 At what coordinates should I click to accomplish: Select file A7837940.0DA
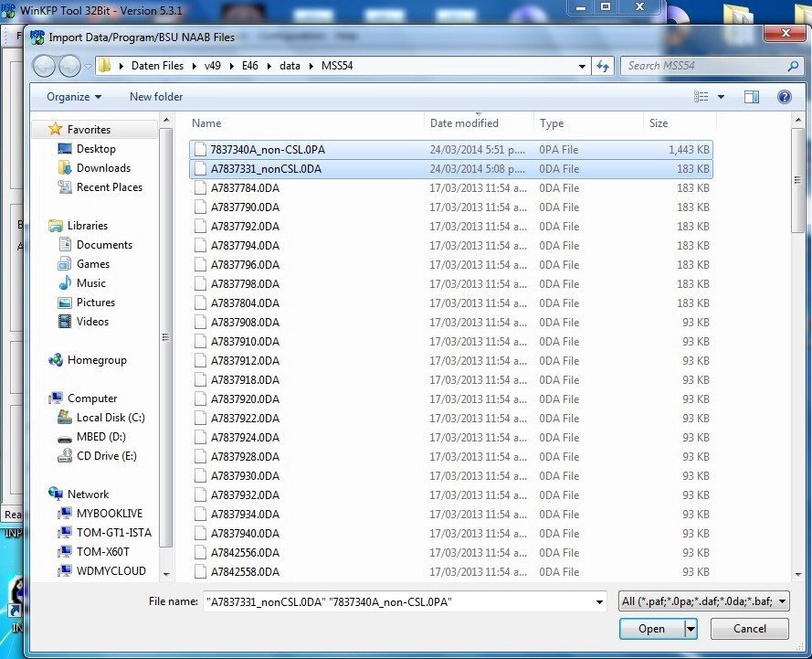450,533
